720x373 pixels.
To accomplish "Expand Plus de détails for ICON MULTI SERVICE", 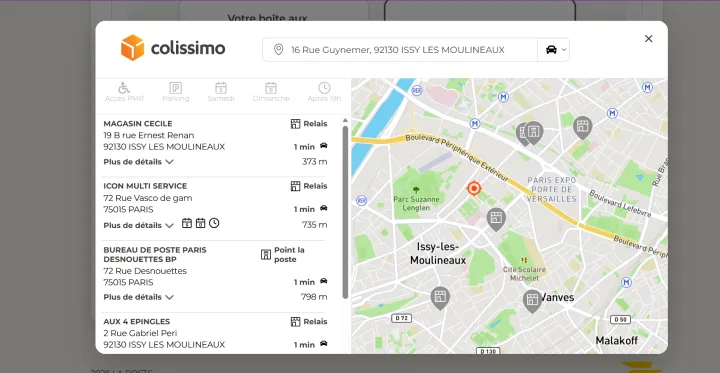I will click(x=138, y=225).
